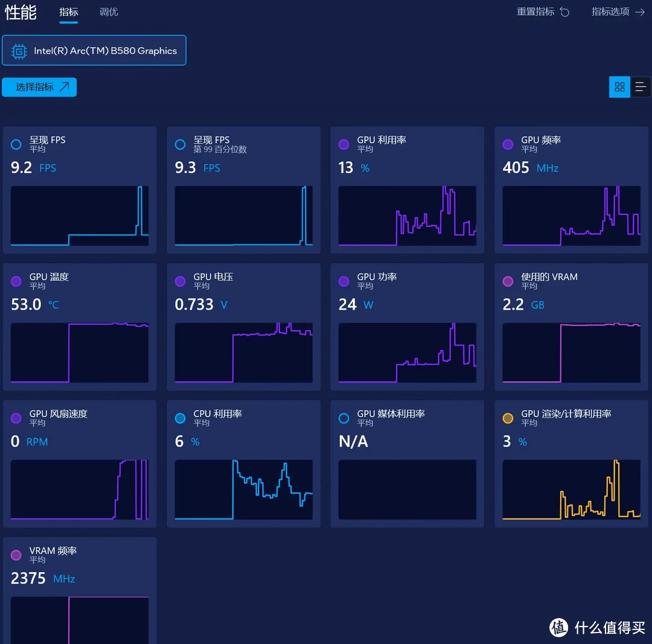
Task: Click the metric options arrow icon
Action: [x=640, y=12]
